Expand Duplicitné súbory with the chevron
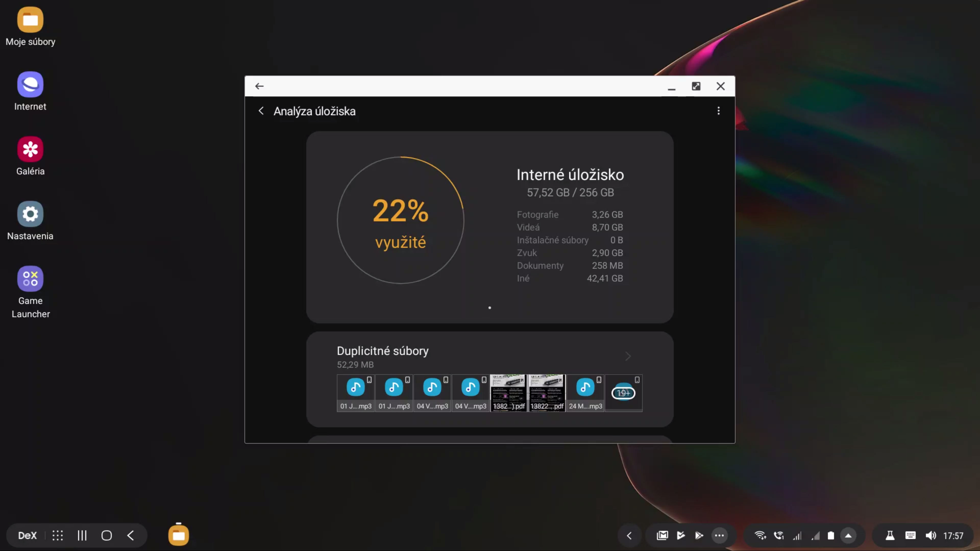This screenshot has height=551, width=980. click(628, 356)
